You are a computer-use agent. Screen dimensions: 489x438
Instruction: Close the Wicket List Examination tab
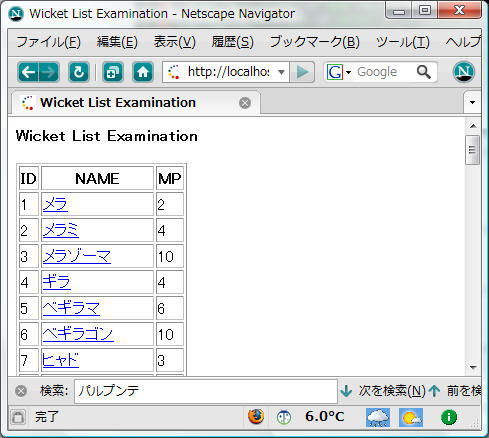click(245, 103)
